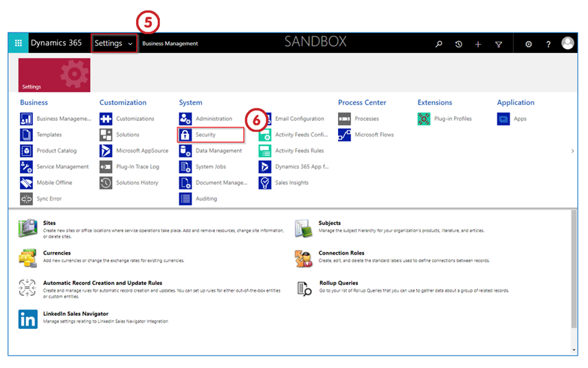Click the help question mark icon

point(548,44)
